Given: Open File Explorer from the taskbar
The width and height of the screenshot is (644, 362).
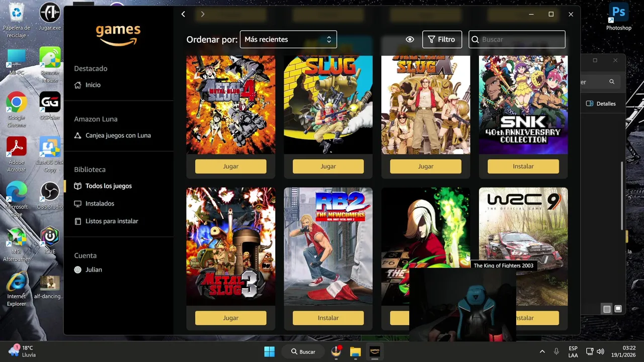Looking at the screenshot, I should [355, 351].
